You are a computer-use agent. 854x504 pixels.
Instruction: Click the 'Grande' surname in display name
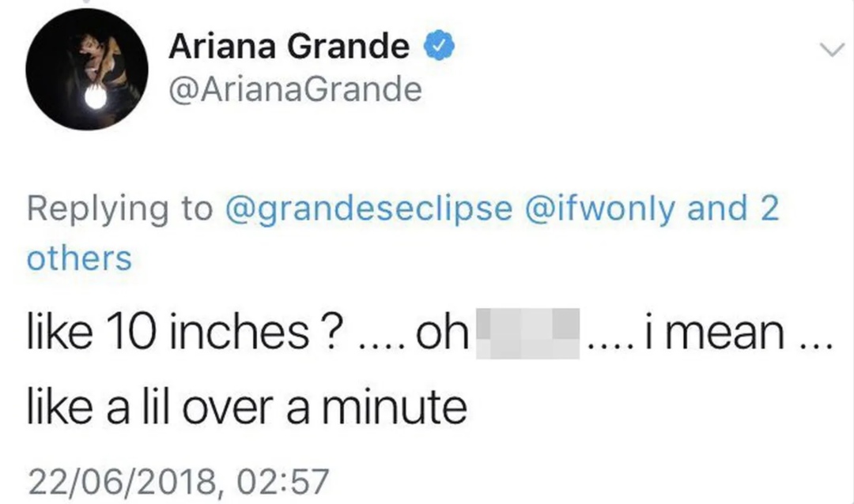click(x=349, y=46)
